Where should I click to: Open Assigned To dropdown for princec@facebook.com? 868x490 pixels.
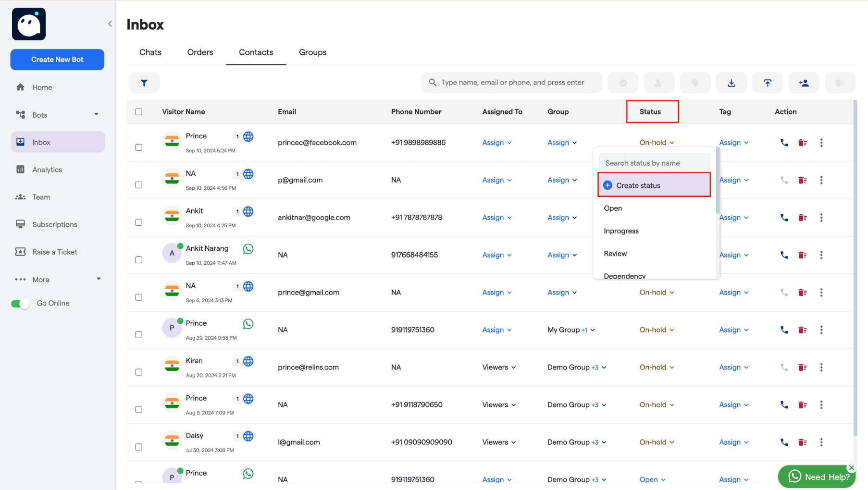[497, 143]
